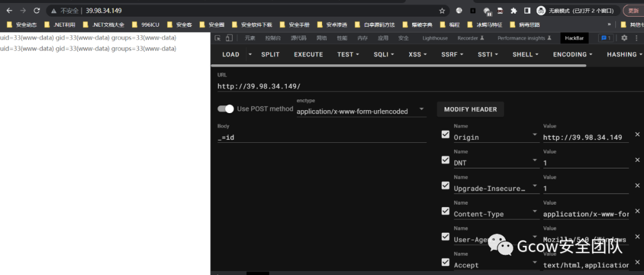Open DevTools settings gear
Image resolution: width=644 pixels, height=275 pixels.
pyautogui.click(x=624, y=38)
